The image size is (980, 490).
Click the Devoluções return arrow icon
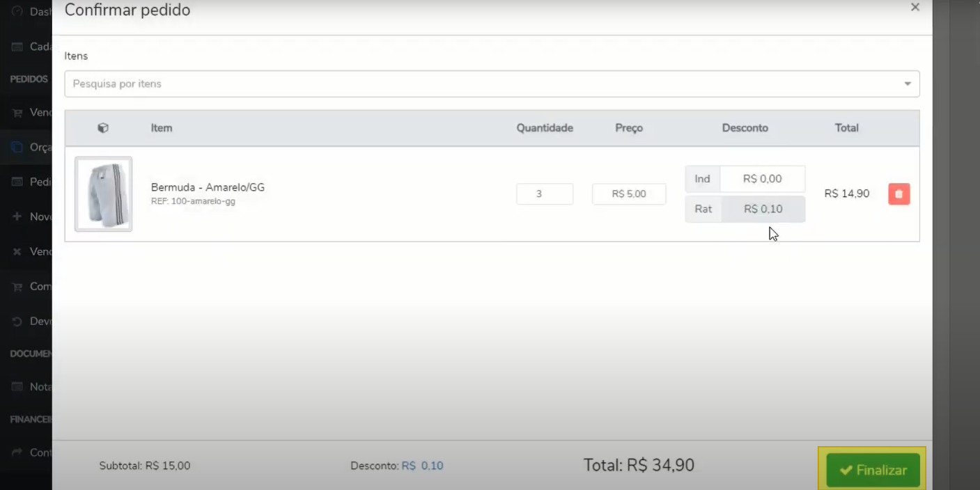pos(17,321)
